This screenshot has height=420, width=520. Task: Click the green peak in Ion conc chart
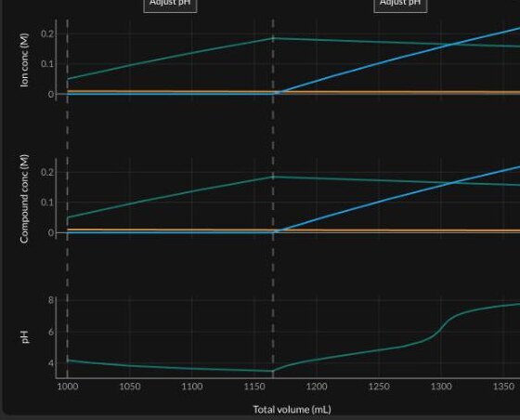pyautogui.click(x=273, y=38)
